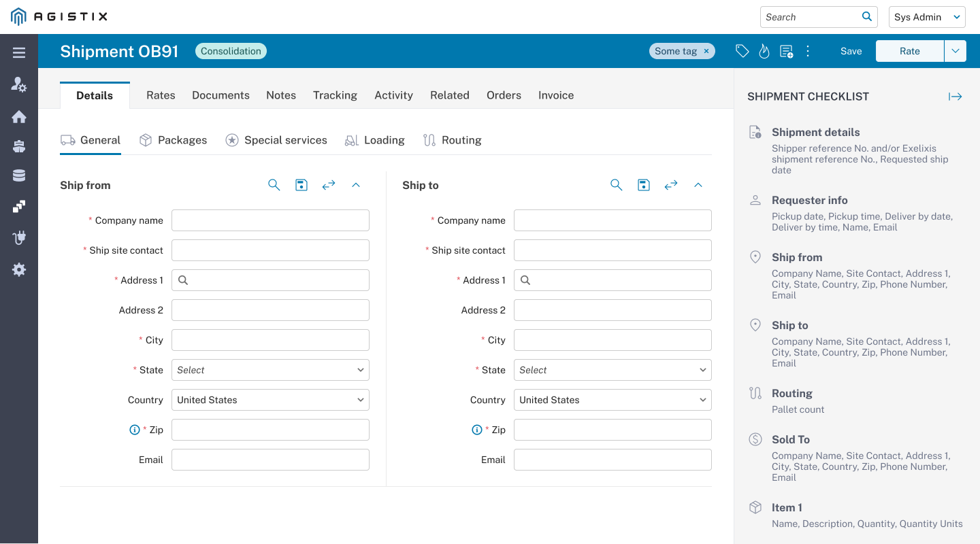Click the Save button

pos(851,51)
